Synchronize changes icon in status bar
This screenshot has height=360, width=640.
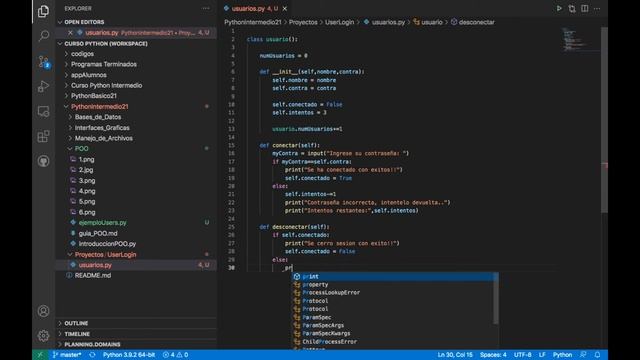92,355
